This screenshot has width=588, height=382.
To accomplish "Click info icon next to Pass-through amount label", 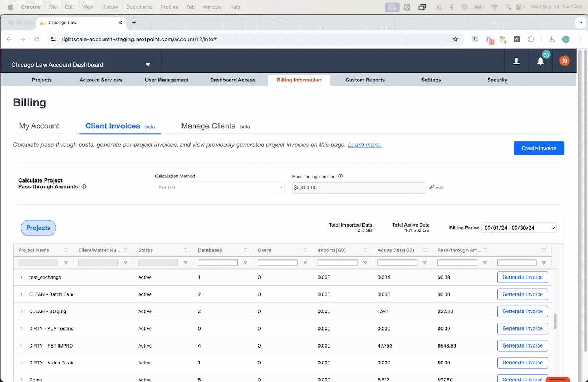I will [x=341, y=177].
